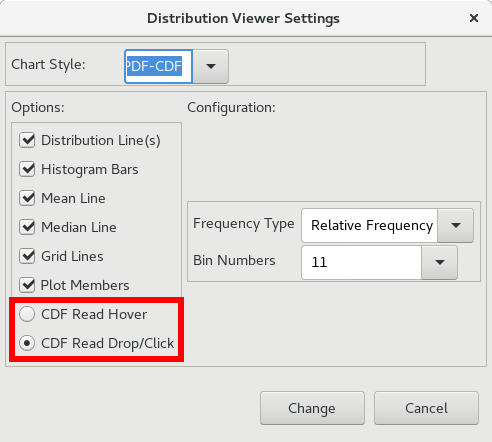Open the Frequency Type dropdown arrow
The image size is (492, 442).
coord(456,225)
